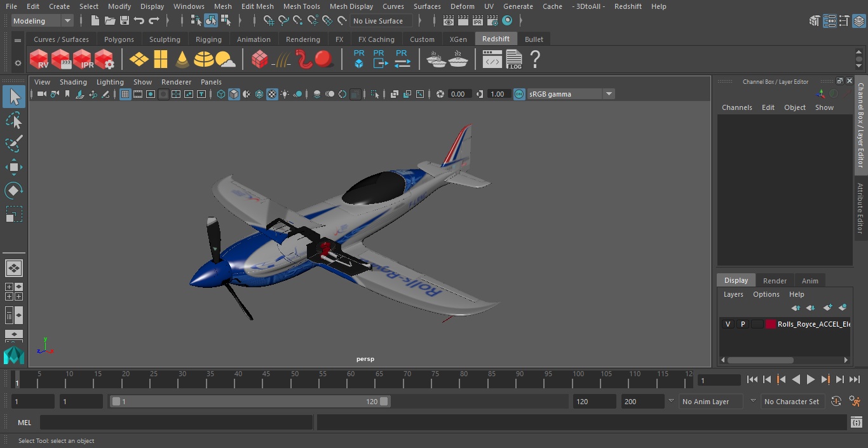
Task: Click the red layer color swatch
Action: pyautogui.click(x=771, y=324)
